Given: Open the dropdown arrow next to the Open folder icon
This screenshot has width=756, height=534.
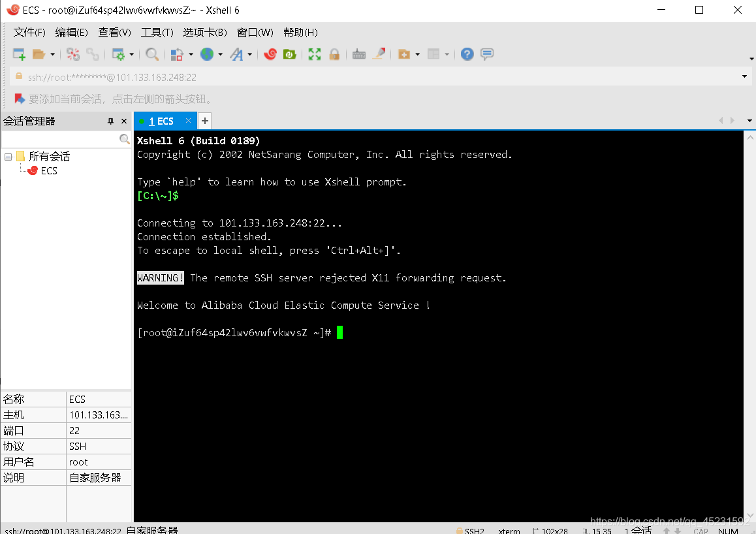Looking at the screenshot, I should tap(52, 54).
